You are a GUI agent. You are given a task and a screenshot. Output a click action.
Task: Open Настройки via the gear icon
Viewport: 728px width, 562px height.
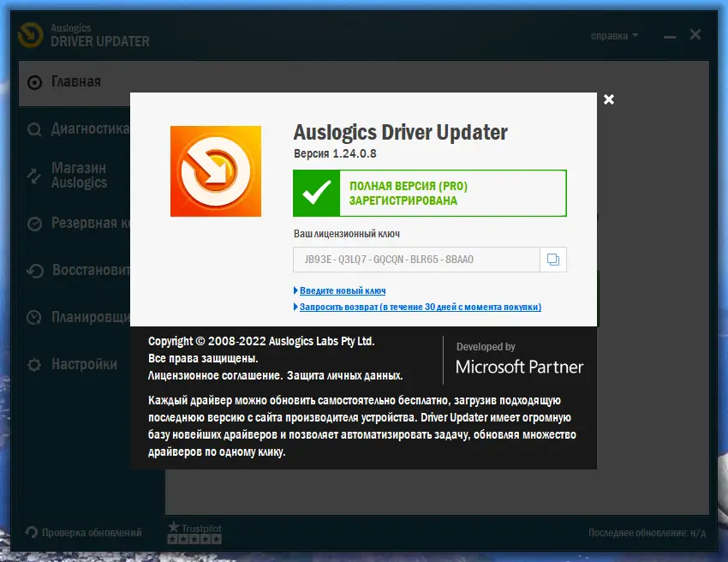(34, 364)
